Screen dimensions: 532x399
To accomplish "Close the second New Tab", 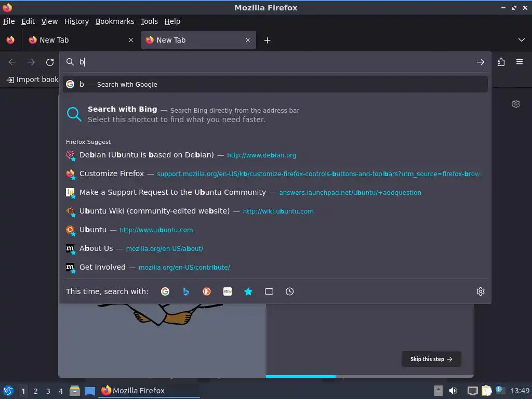I will [248, 40].
